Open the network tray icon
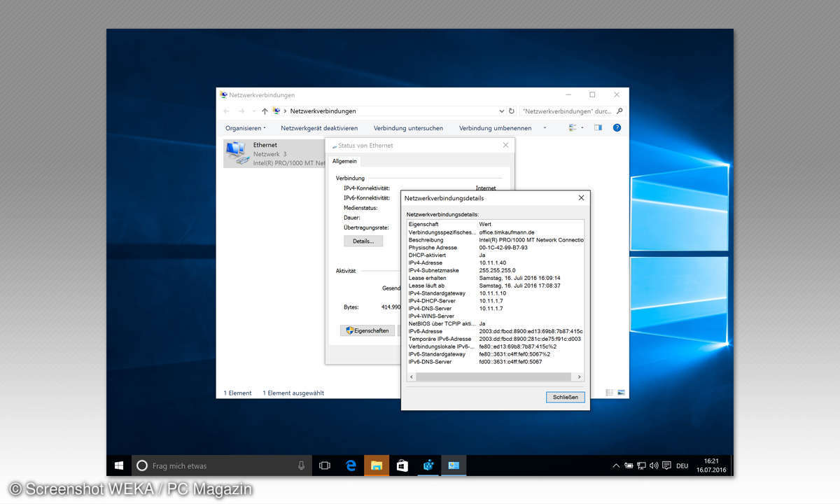This screenshot has width=840, height=504. click(x=641, y=465)
